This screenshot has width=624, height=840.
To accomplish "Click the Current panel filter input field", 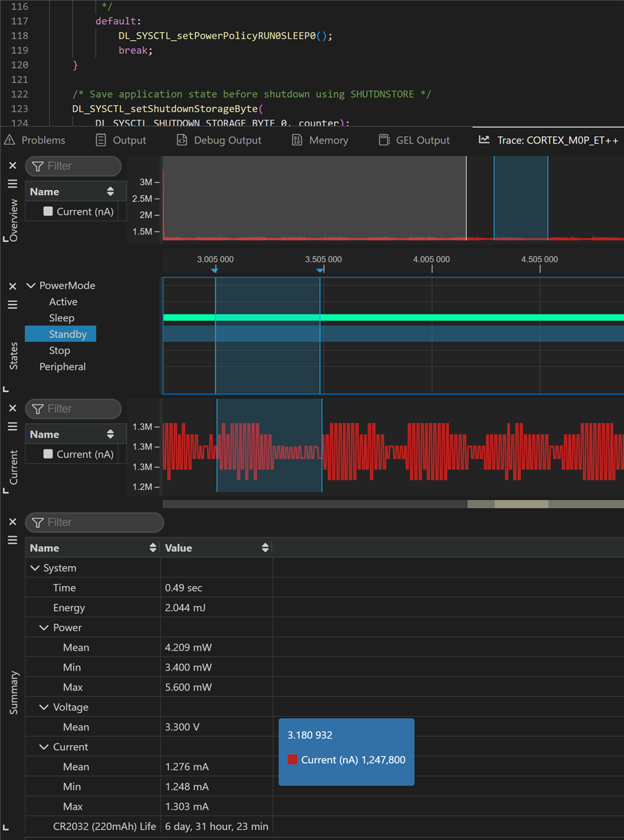I will tap(73, 409).
